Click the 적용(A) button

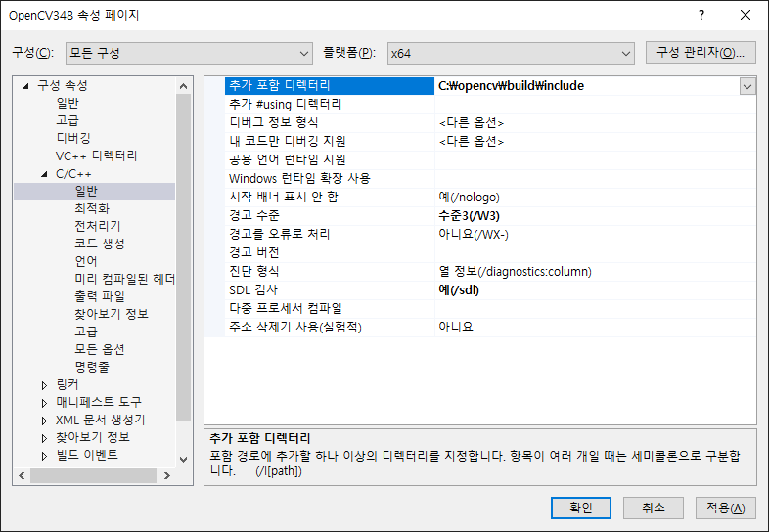pyautogui.click(x=725, y=508)
